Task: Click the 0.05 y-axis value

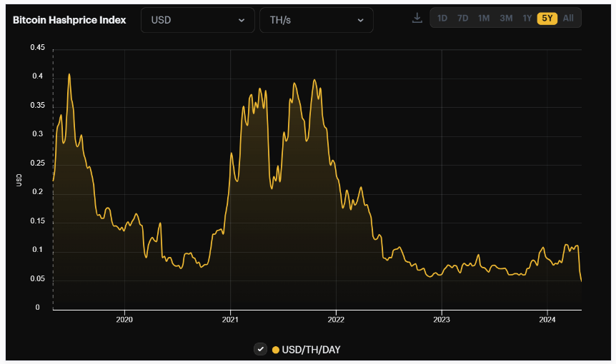Action: (38, 278)
